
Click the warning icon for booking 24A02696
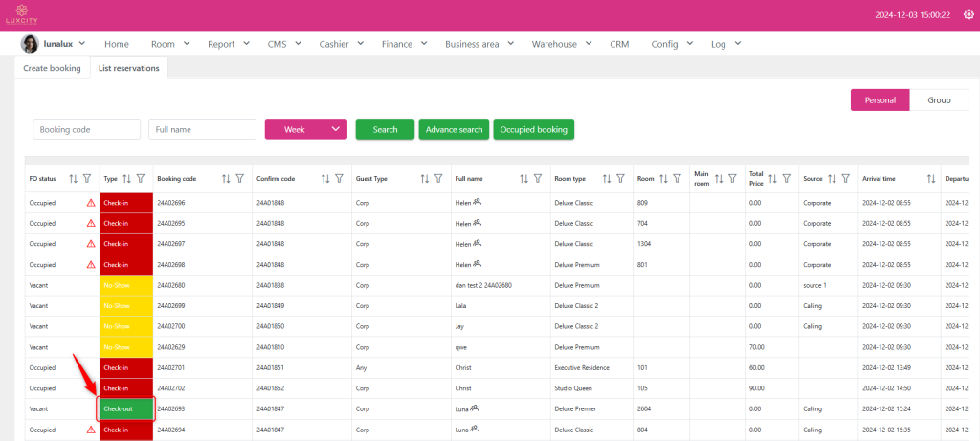pyautogui.click(x=91, y=203)
